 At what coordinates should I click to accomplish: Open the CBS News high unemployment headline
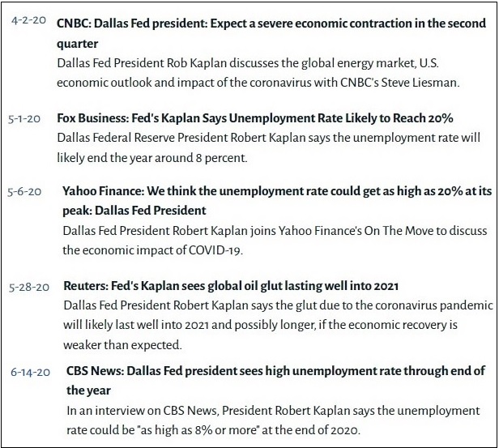275,380
